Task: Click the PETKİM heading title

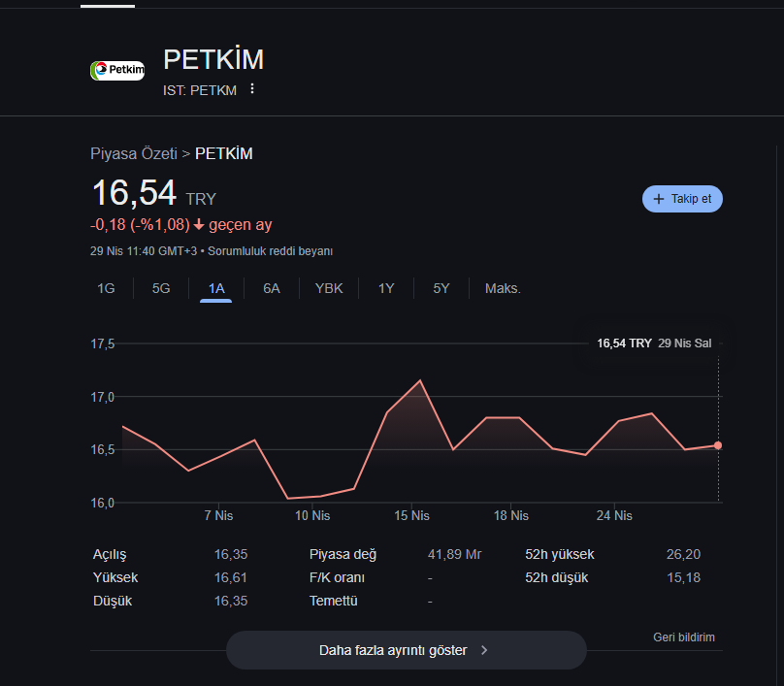Action: (x=213, y=59)
